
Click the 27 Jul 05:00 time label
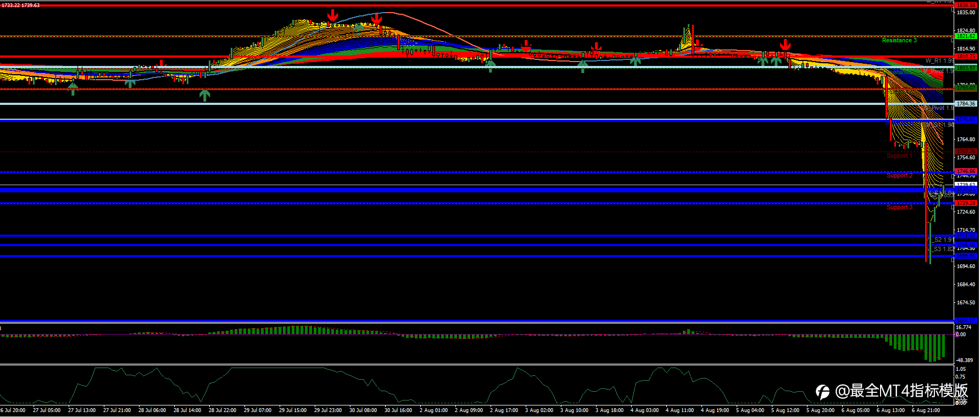[47, 410]
